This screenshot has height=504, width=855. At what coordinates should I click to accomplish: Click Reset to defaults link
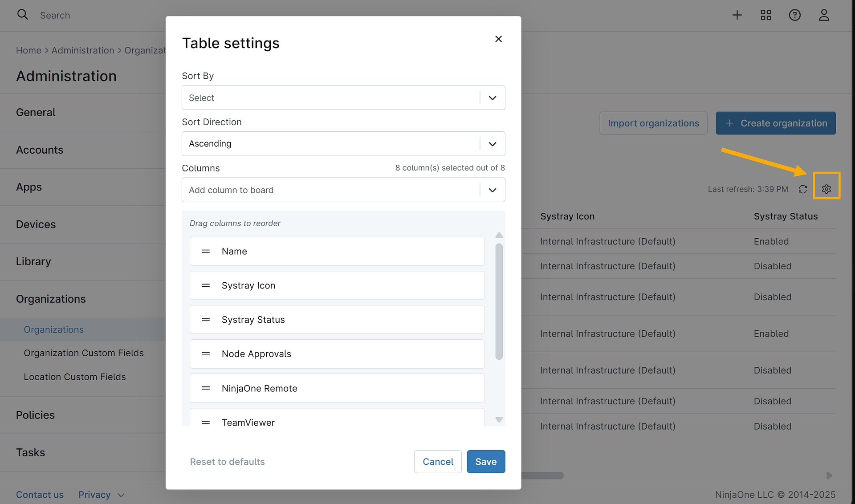(227, 462)
